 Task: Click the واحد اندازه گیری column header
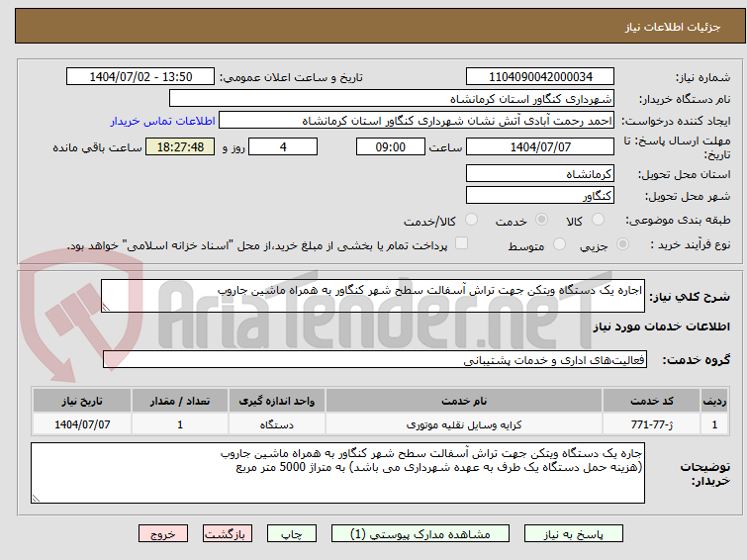[277, 401]
